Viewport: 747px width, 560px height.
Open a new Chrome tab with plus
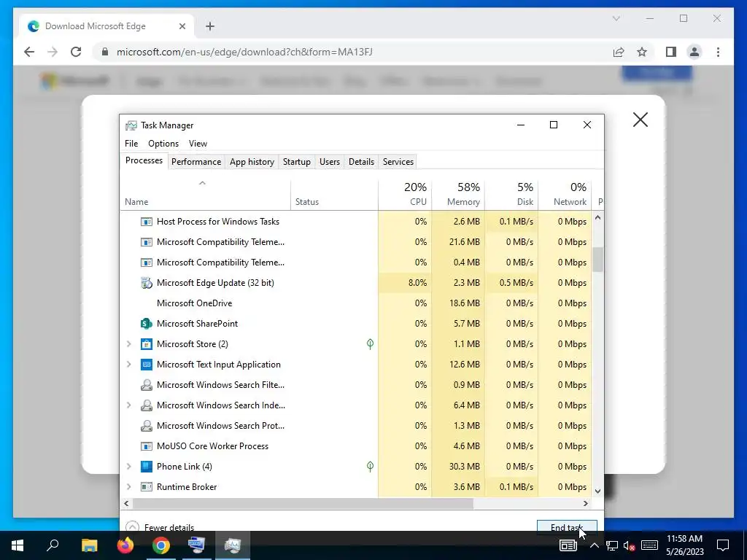click(x=210, y=26)
